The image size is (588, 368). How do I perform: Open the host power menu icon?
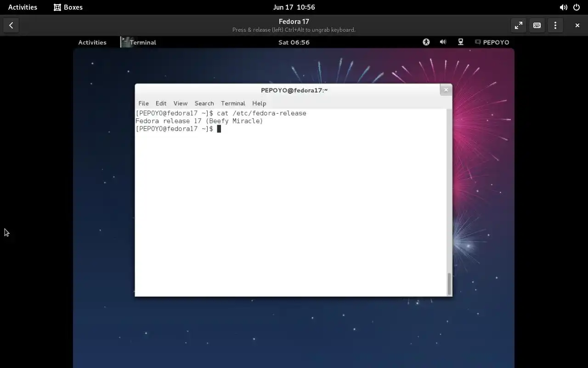[x=577, y=7]
